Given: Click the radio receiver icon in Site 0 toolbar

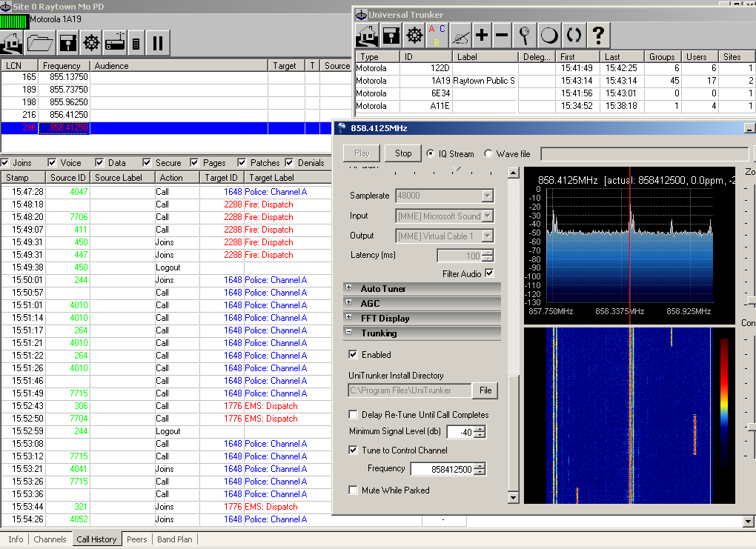Looking at the screenshot, I should pos(115,43).
